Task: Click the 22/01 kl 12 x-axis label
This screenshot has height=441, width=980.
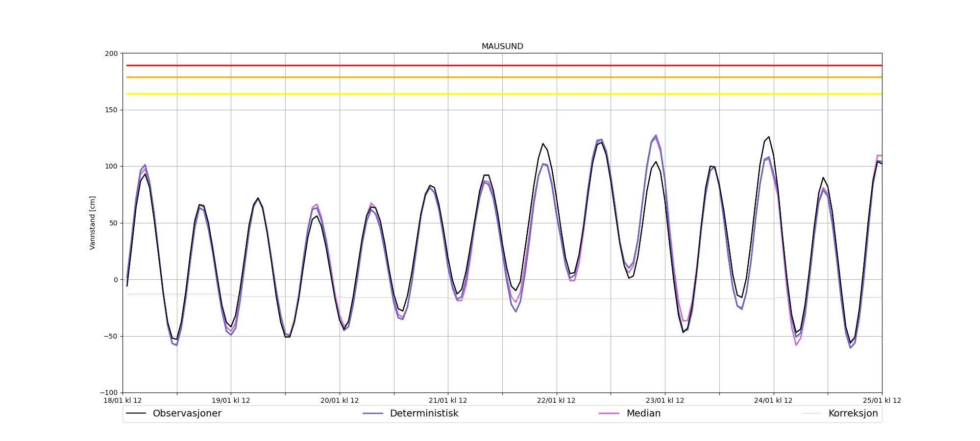Action: pos(556,401)
